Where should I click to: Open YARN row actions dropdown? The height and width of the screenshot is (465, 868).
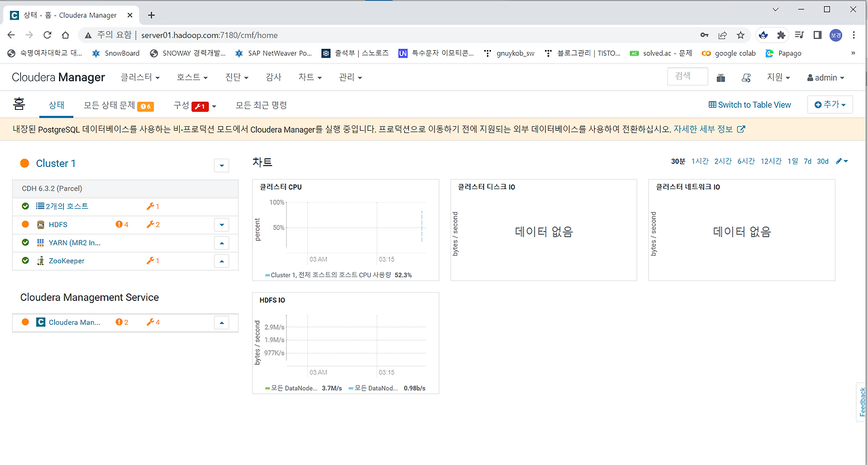221,243
